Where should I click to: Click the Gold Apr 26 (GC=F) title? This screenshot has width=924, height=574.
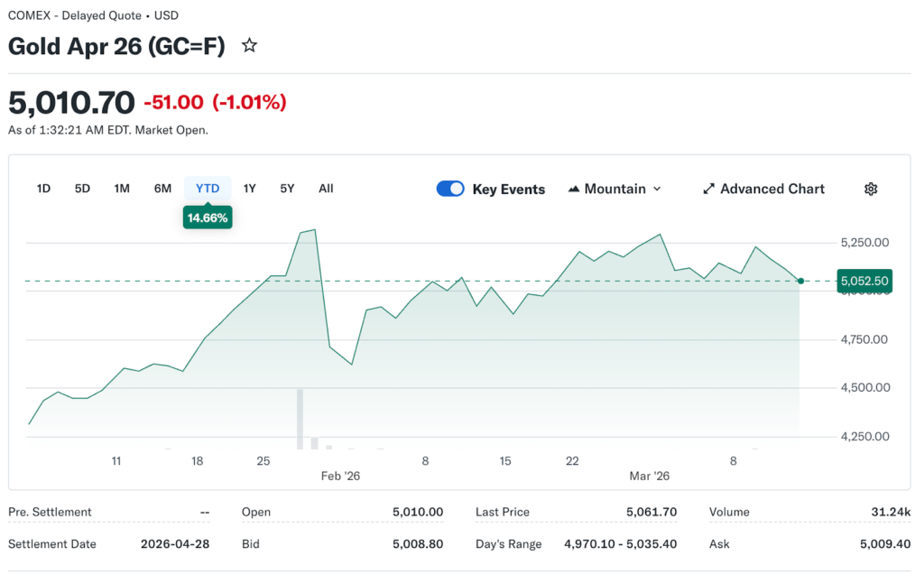(x=116, y=46)
